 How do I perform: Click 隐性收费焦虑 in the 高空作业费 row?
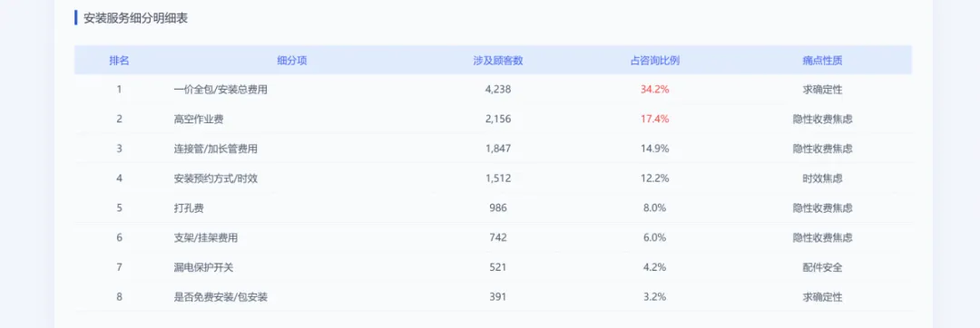[x=822, y=119]
